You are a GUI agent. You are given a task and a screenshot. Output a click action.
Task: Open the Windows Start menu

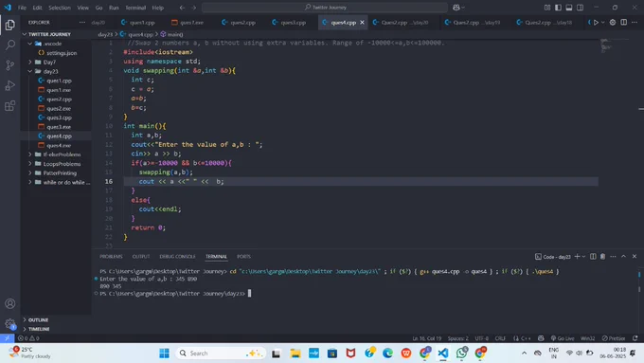[x=164, y=354]
